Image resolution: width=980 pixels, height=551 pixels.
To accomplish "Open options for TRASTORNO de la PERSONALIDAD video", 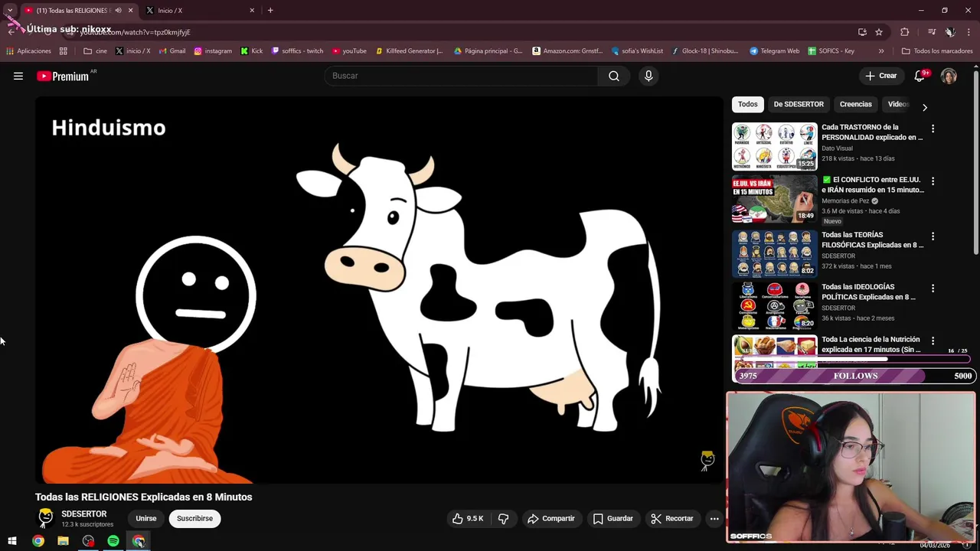I will tap(933, 129).
